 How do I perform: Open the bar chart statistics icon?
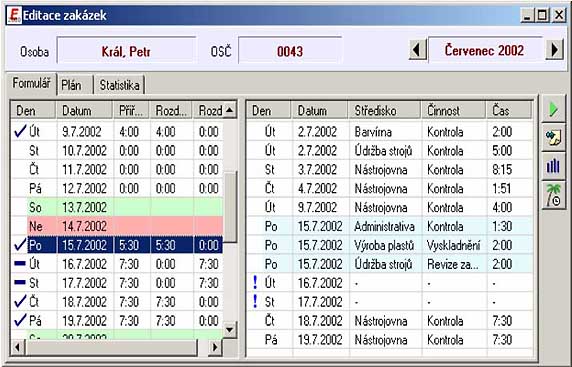click(x=553, y=166)
